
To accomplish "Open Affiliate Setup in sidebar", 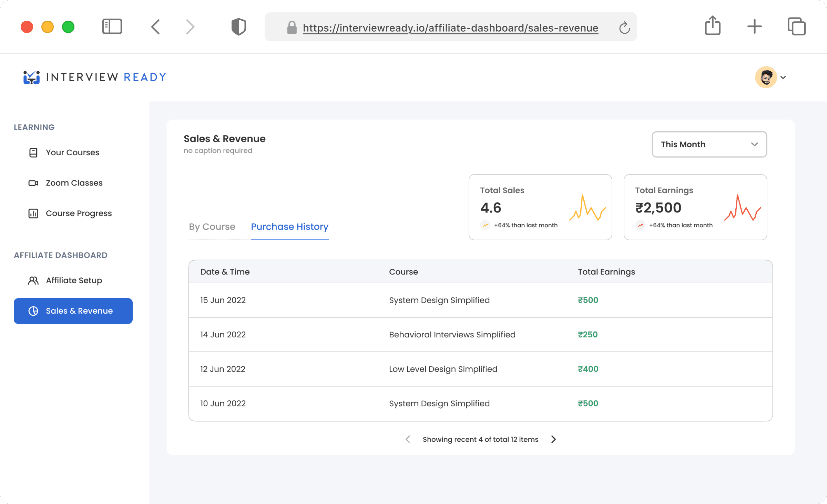I will 74,281.
